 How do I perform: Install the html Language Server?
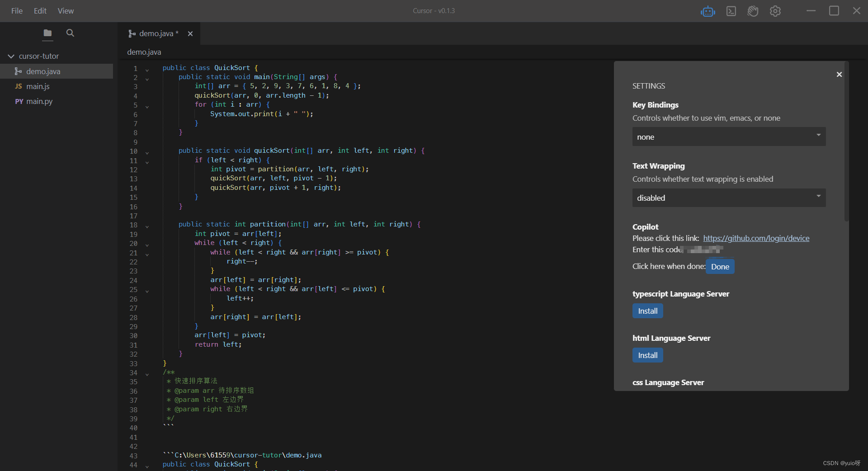(647, 355)
